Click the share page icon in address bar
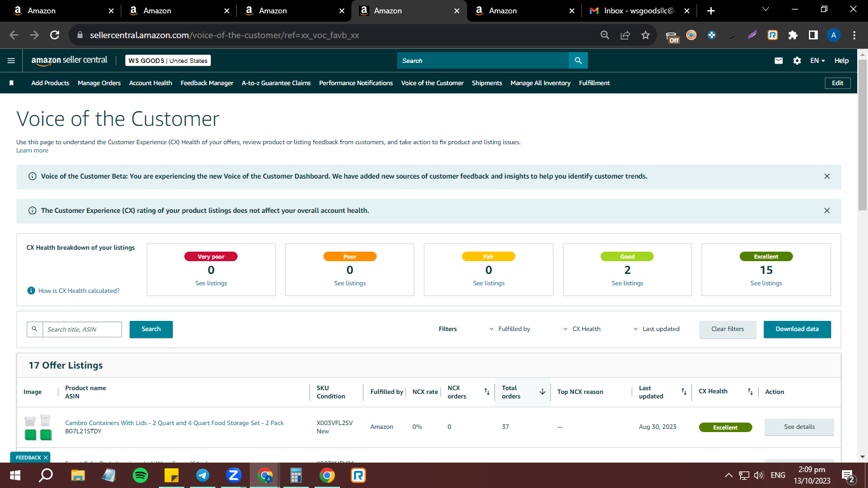Image resolution: width=868 pixels, height=488 pixels. [625, 36]
